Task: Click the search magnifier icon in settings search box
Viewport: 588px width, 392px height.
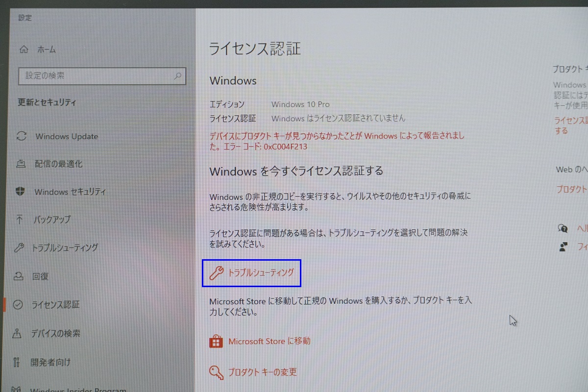Action: [x=177, y=76]
